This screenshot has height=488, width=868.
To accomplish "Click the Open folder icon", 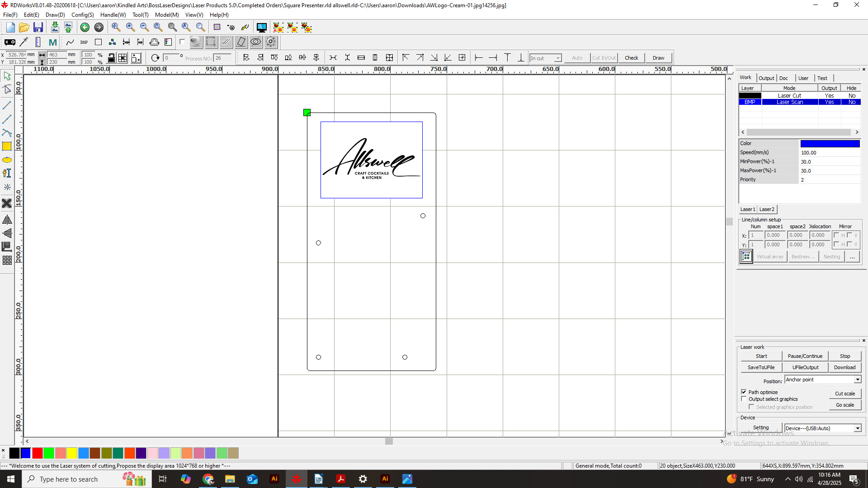I will [x=24, y=28].
